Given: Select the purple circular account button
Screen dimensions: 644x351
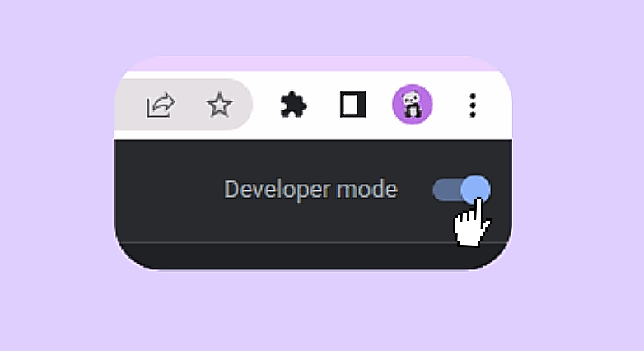Looking at the screenshot, I should click(x=413, y=105).
